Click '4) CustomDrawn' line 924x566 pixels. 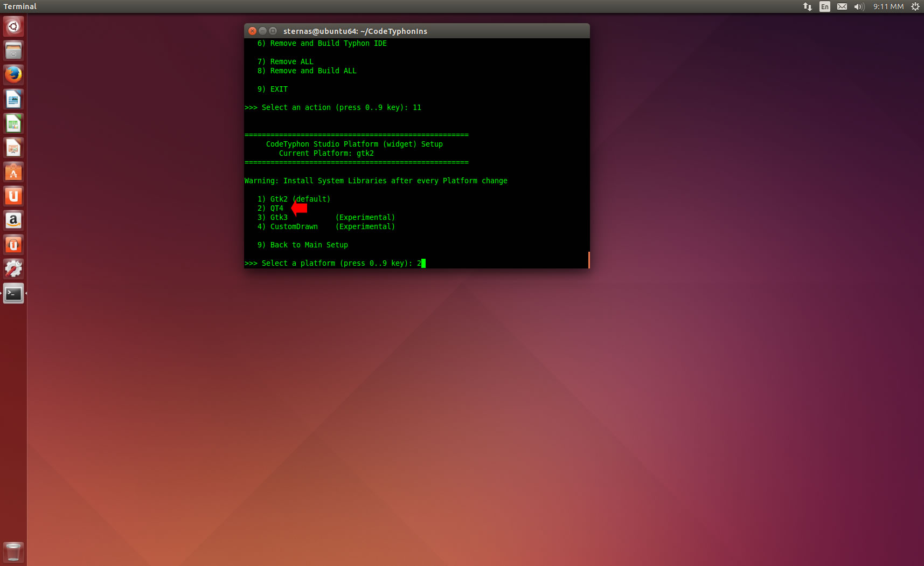point(326,226)
